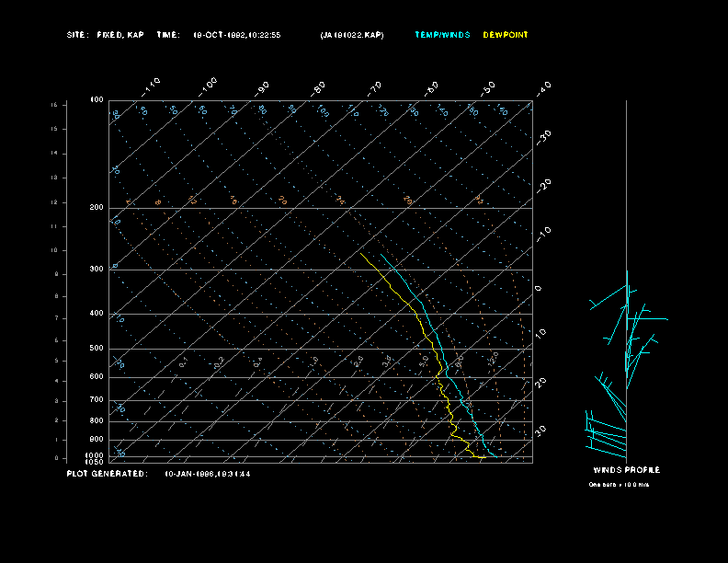728x563 pixels.
Task: Click the 30 temperature label on right axis
Action: [541, 430]
